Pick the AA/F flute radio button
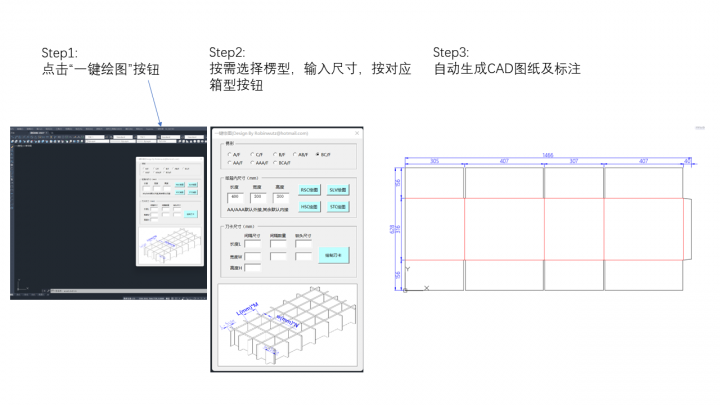Image resolution: width=720 pixels, height=405 pixels. [228, 163]
